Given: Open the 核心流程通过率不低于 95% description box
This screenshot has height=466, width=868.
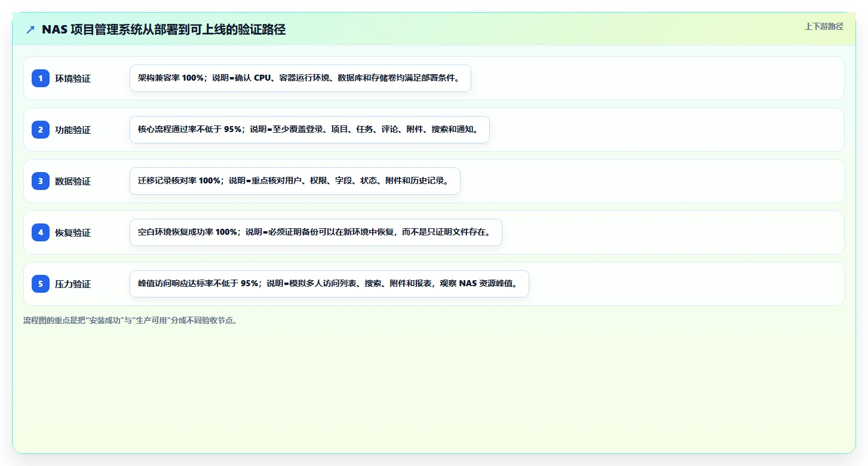Looking at the screenshot, I should [309, 130].
